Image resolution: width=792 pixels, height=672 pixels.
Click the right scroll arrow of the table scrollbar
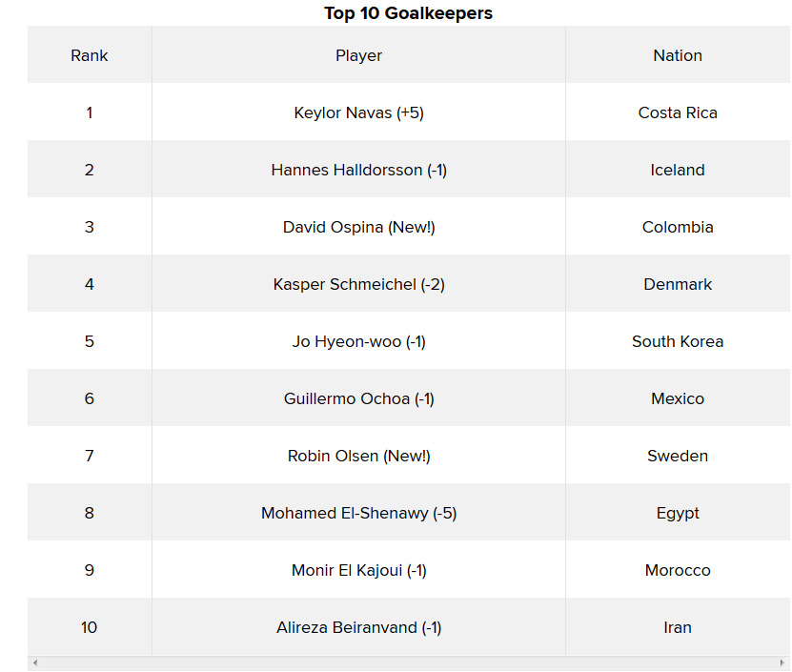(782, 662)
